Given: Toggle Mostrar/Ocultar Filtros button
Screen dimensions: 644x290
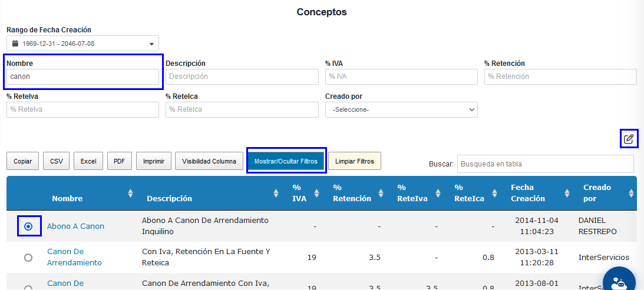Looking at the screenshot, I should click(286, 161).
